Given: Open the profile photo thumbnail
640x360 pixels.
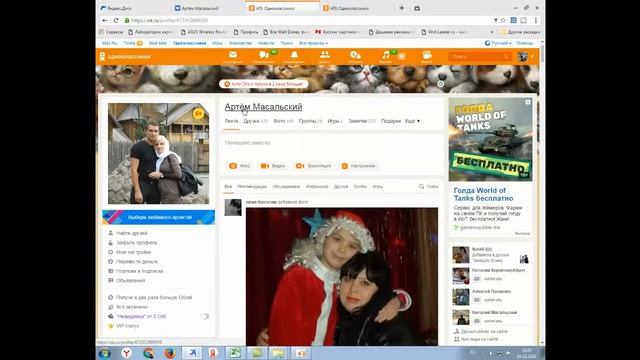Looking at the screenshot, I should [x=158, y=153].
